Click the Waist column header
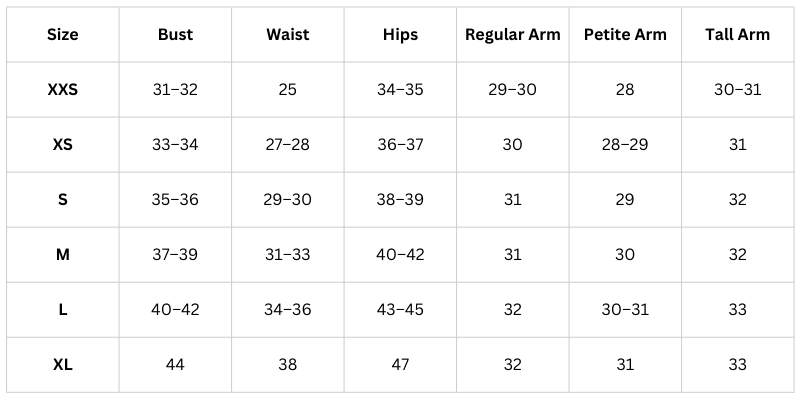800x400 pixels. pos(288,35)
